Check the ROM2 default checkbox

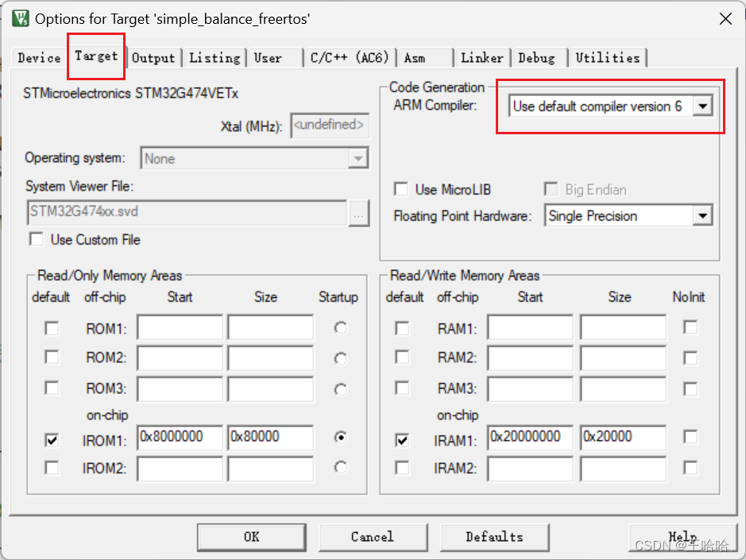[x=52, y=357]
